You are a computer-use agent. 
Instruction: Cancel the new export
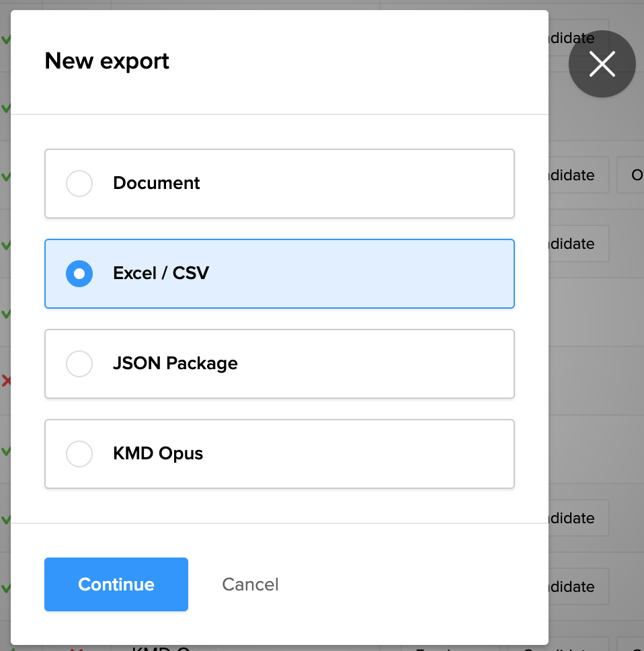tap(250, 584)
